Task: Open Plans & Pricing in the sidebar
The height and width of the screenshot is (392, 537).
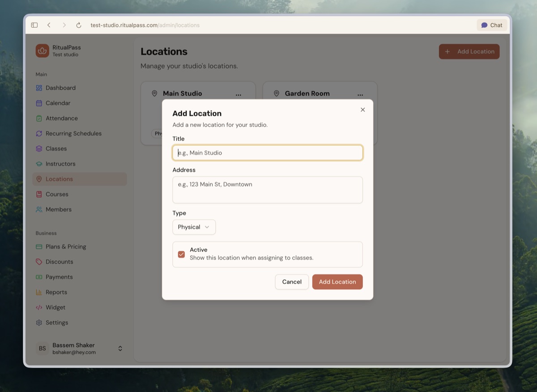Action: click(80, 247)
